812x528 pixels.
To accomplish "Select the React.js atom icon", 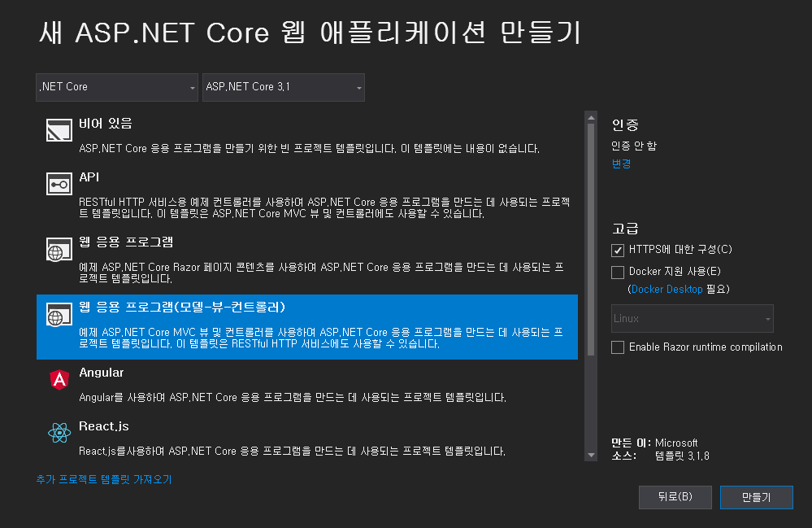I will click(59, 433).
